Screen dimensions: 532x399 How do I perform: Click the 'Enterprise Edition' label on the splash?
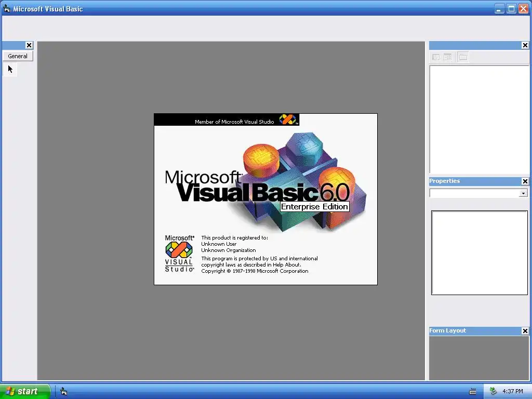click(x=314, y=207)
